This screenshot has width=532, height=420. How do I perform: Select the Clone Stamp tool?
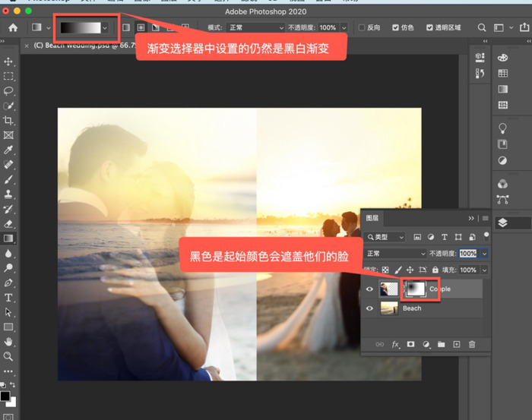tap(8, 194)
